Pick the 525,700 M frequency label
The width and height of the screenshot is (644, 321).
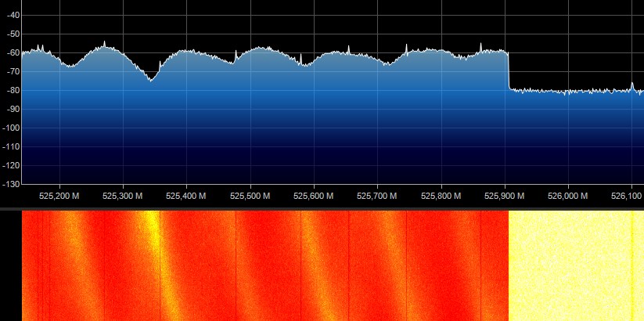pos(377,196)
